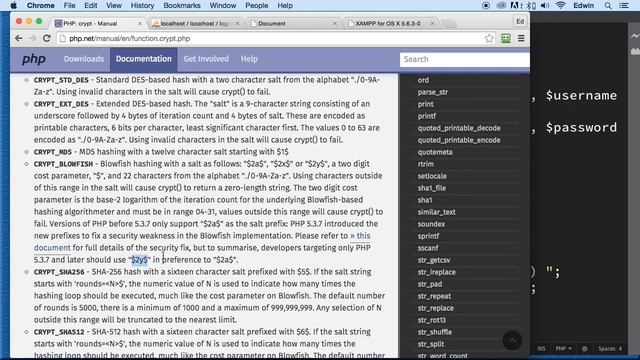Open the macOS Help menu

285,6
